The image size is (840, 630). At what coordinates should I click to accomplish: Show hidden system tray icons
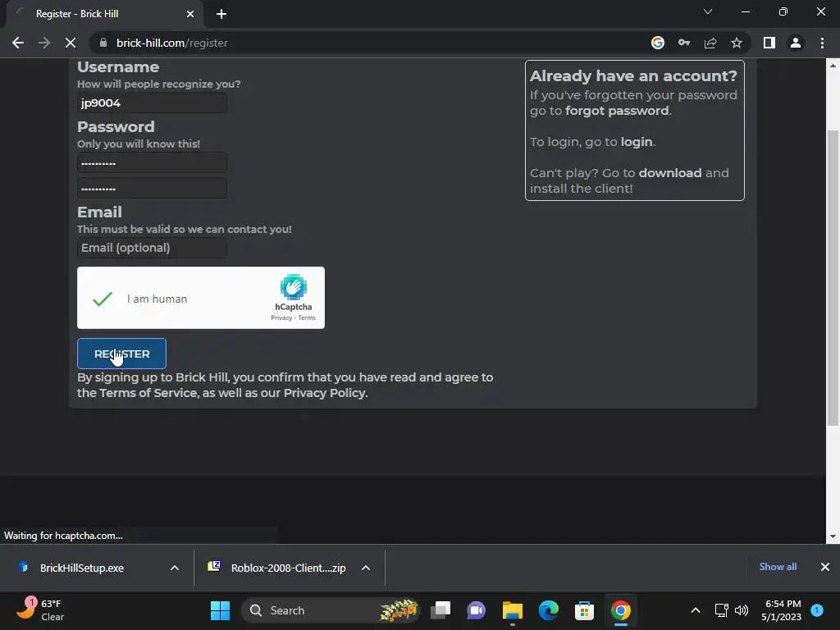696,610
